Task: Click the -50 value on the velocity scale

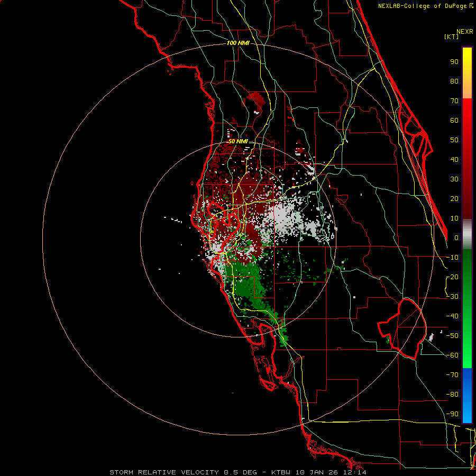Action: [x=452, y=336]
